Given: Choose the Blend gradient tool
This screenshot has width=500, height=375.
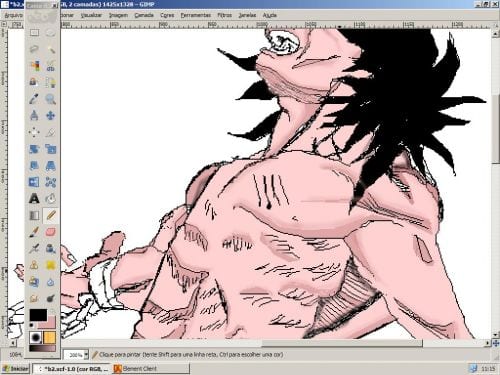Looking at the screenshot, I should coord(34,215).
